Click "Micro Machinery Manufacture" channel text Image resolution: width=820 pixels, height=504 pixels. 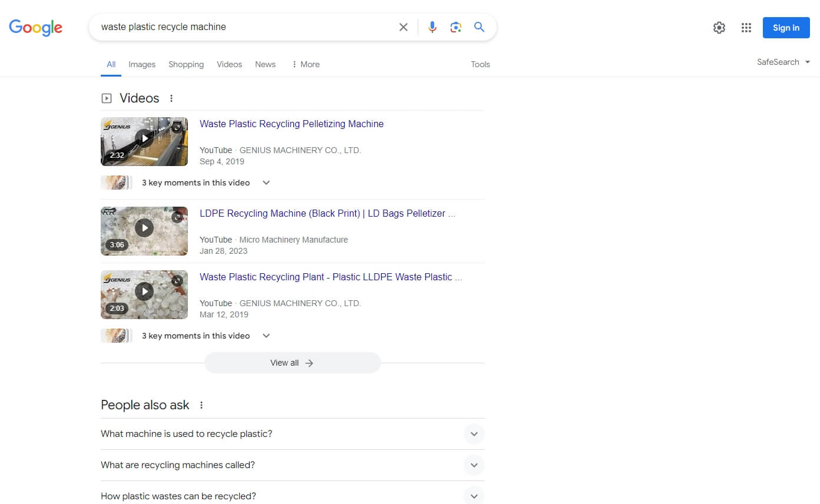[293, 240]
